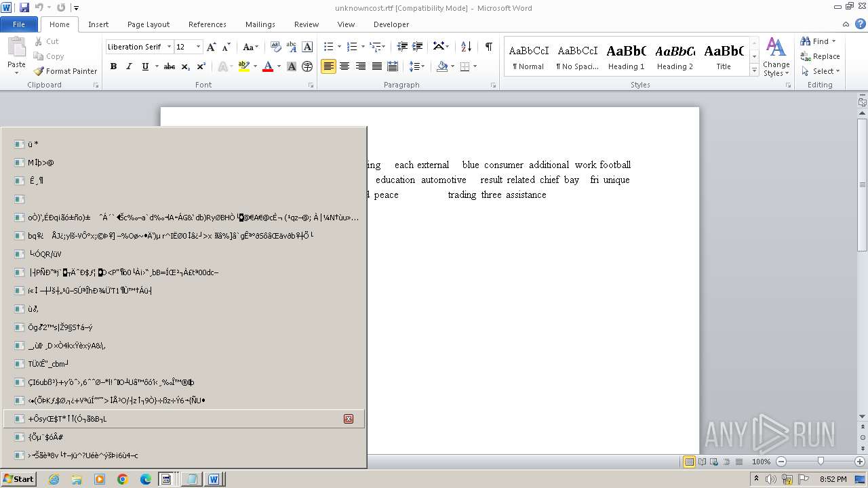
Task: Open highlight color dropdown arrow
Action: [255, 66]
